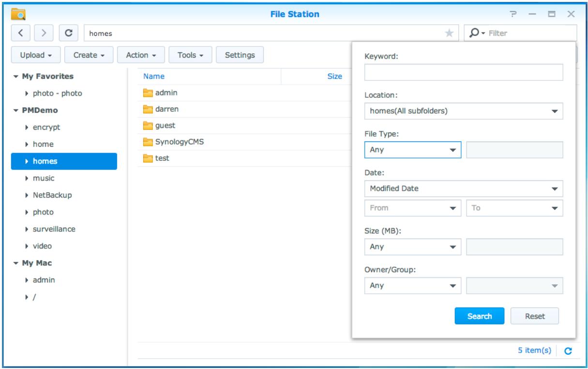The image size is (588, 369).
Task: Open the Settings button
Action: (x=240, y=55)
